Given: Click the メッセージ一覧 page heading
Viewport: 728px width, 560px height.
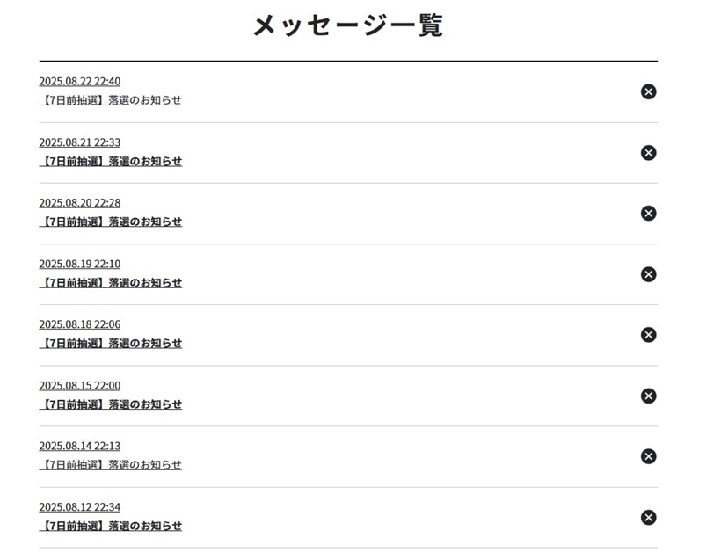Looking at the screenshot, I should [x=348, y=25].
